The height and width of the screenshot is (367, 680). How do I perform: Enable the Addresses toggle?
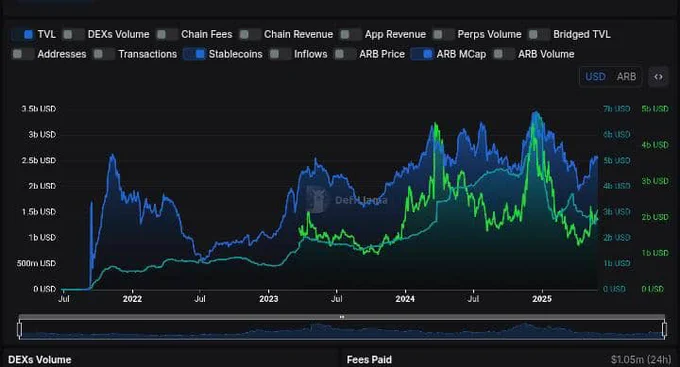point(23,54)
